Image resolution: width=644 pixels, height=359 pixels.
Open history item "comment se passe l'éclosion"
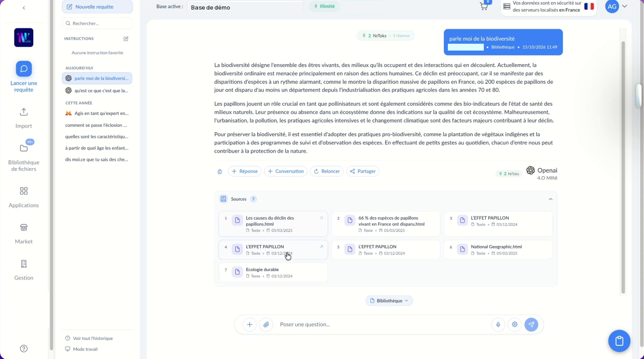coord(97,125)
